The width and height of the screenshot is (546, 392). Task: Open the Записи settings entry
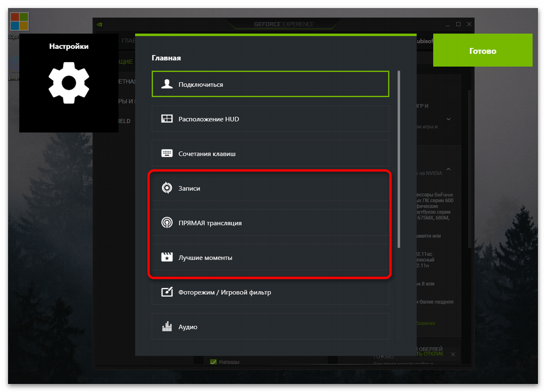[x=270, y=188]
